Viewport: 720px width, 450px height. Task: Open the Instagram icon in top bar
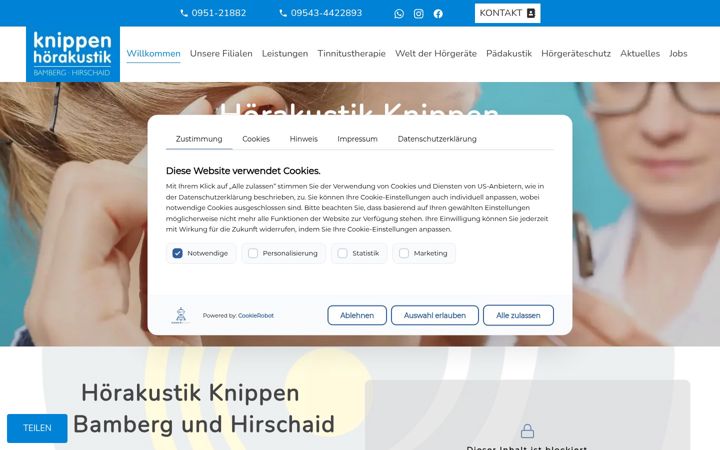pyautogui.click(x=418, y=13)
